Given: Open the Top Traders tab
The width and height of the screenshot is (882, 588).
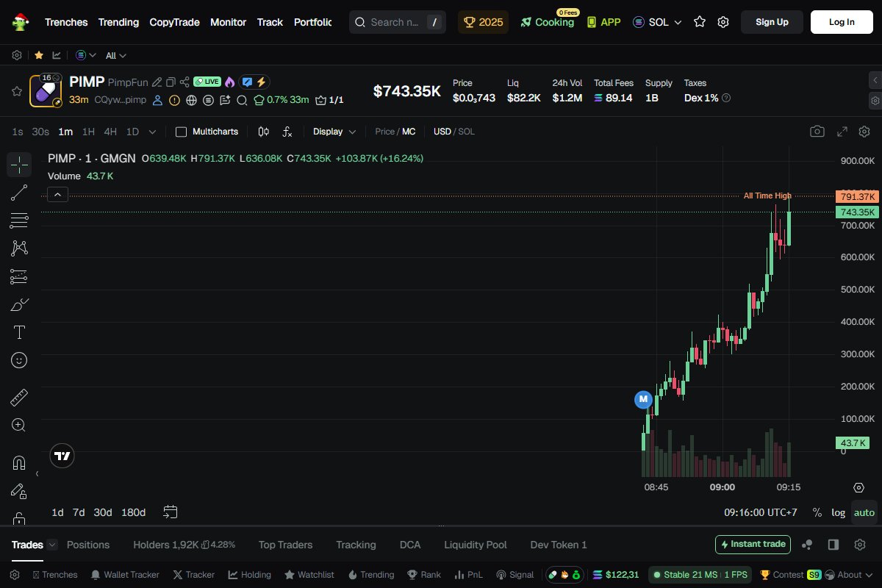Looking at the screenshot, I should click(285, 545).
